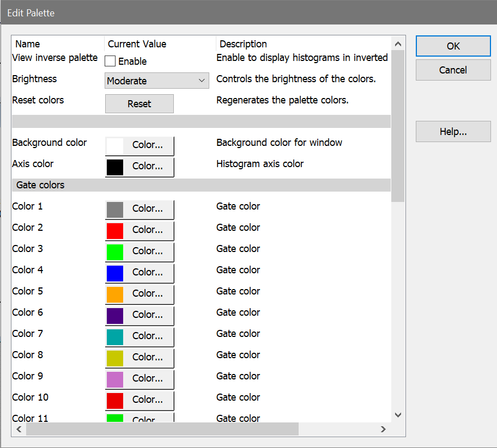Enable the View inverse palette checkbox
The image size is (497, 448).
tap(110, 62)
